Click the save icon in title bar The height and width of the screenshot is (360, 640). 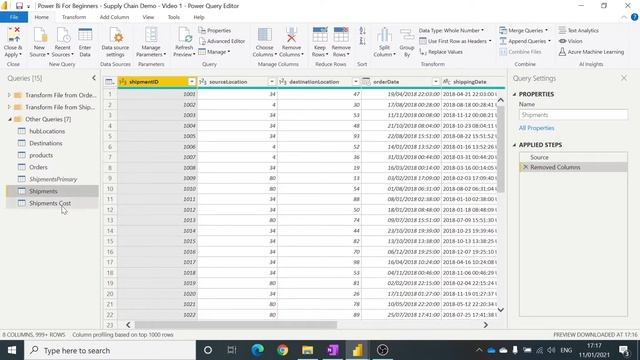click(x=19, y=6)
